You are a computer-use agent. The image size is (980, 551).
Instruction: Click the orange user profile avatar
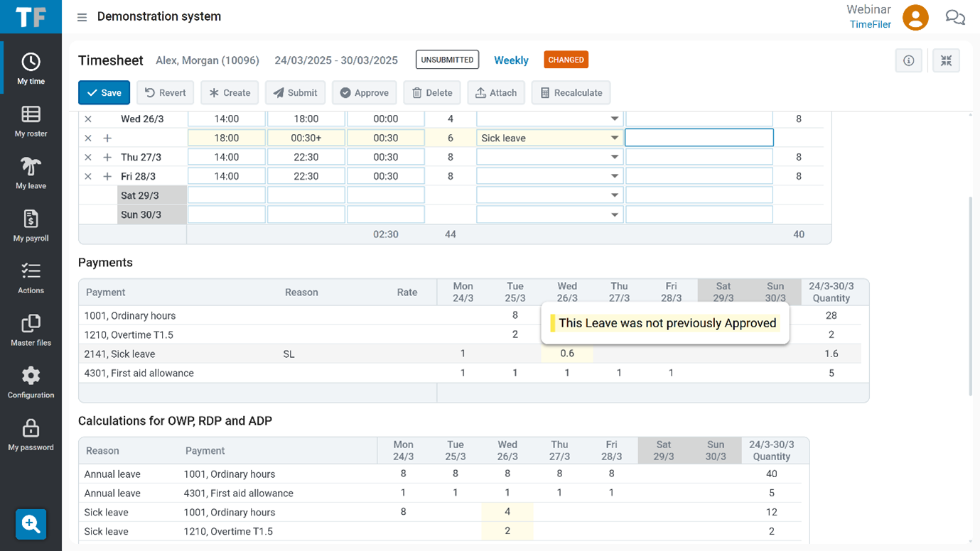pyautogui.click(x=915, y=17)
